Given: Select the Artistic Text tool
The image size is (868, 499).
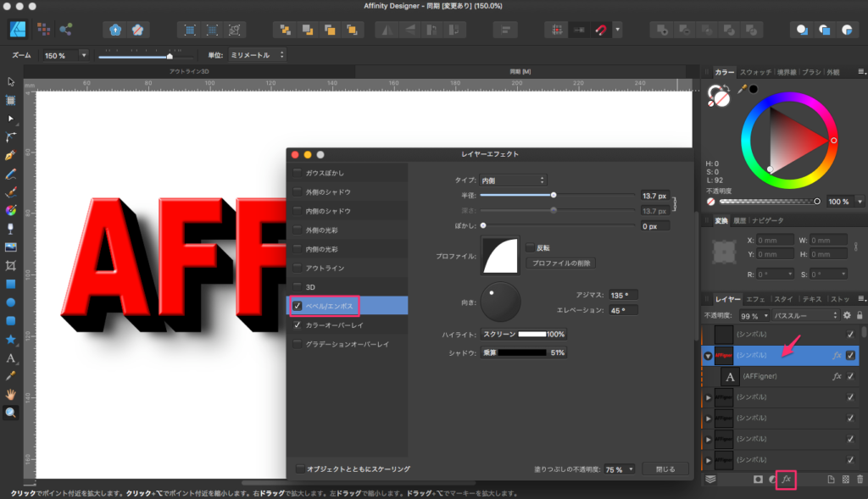Looking at the screenshot, I should (x=11, y=358).
